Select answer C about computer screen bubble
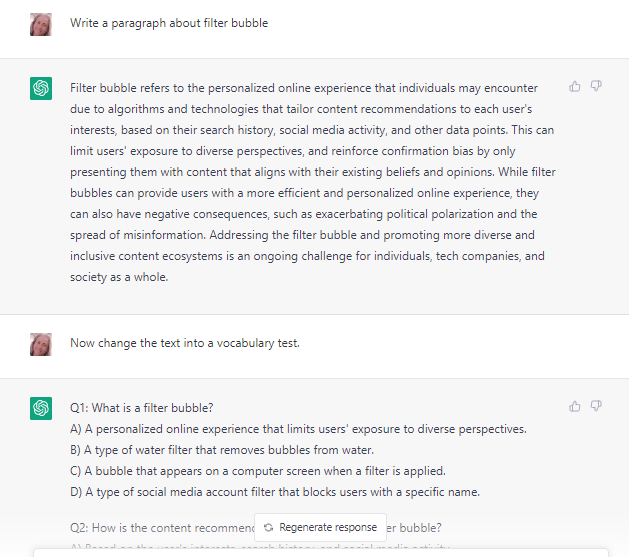Viewport: 629px width, 557px height. point(258,471)
